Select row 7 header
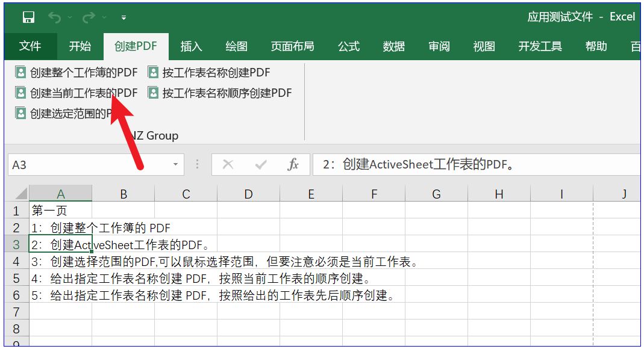644x349 pixels. pos(16,312)
